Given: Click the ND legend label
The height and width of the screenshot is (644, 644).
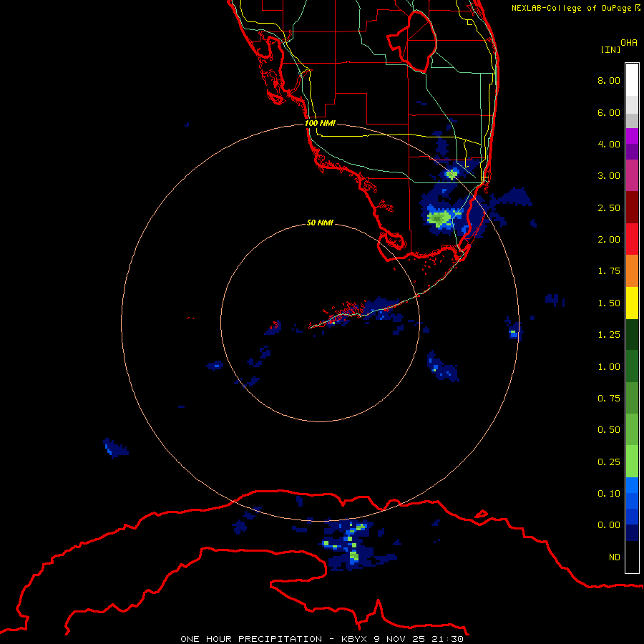Looking at the screenshot, I should [x=615, y=557].
